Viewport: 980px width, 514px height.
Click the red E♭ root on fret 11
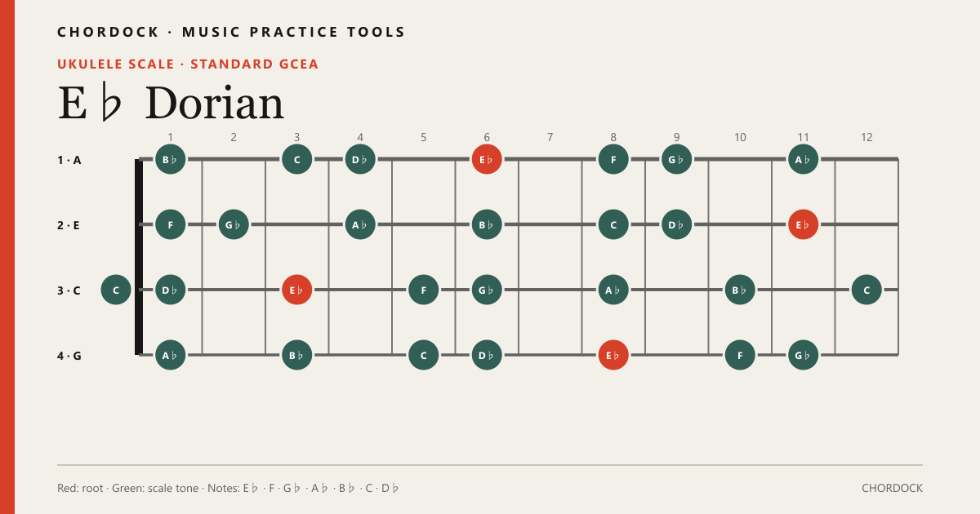point(804,224)
